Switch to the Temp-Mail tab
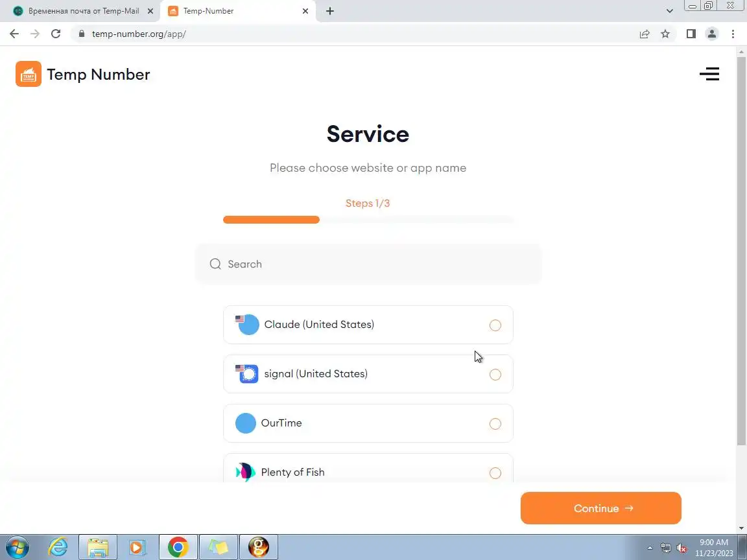This screenshot has width=747, height=560. click(80, 11)
